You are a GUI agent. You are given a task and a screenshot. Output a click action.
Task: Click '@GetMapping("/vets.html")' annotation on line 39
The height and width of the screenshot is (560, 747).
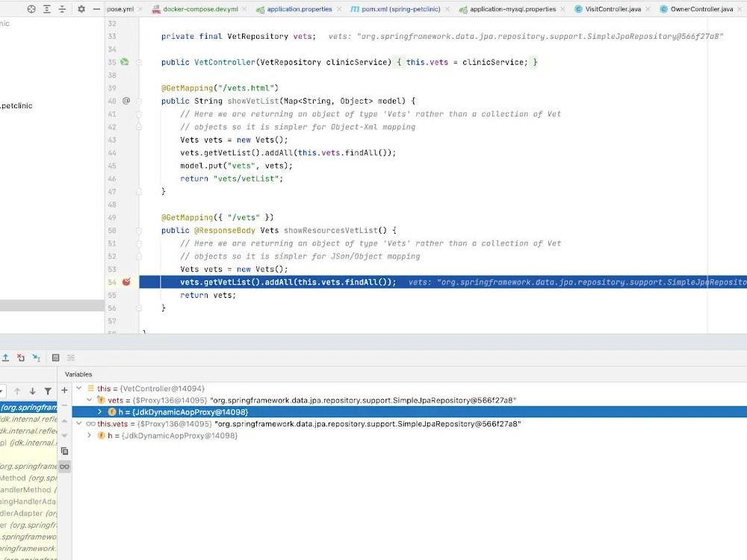point(220,88)
